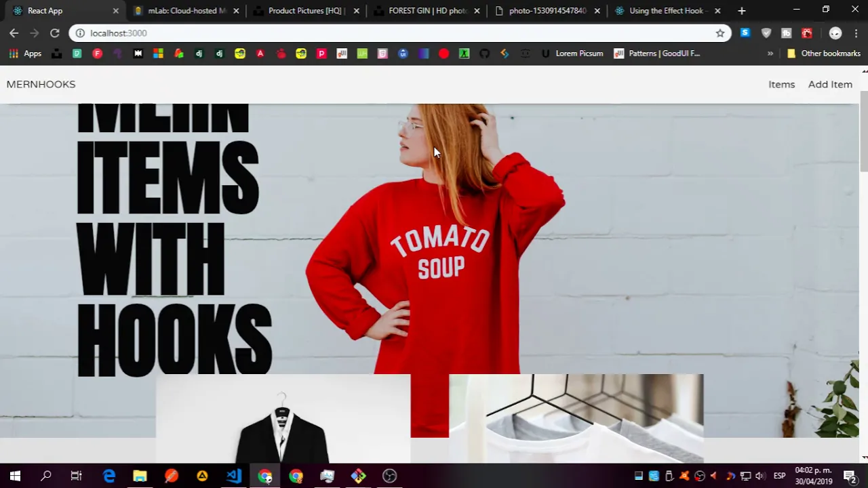868x488 pixels.
Task: Open the Other bookmarks folder
Action: coord(823,53)
